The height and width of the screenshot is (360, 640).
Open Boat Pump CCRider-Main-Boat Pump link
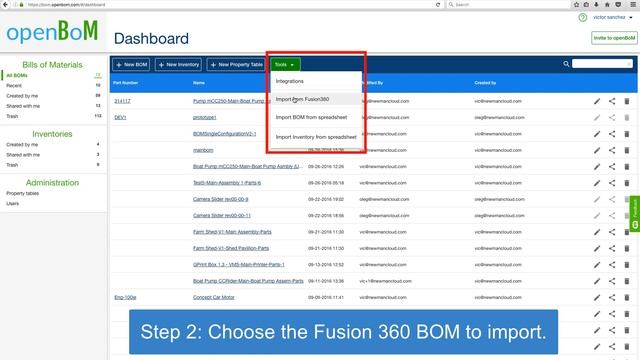coord(248,281)
